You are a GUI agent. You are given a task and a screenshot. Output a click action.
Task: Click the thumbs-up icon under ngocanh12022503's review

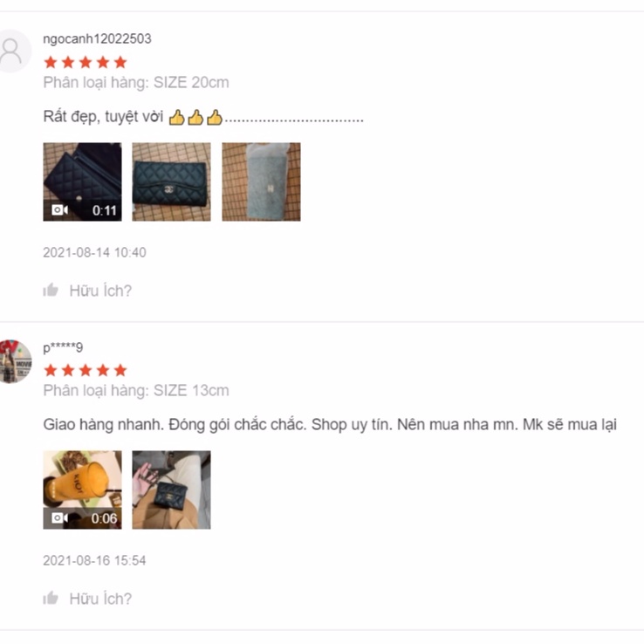(51, 290)
